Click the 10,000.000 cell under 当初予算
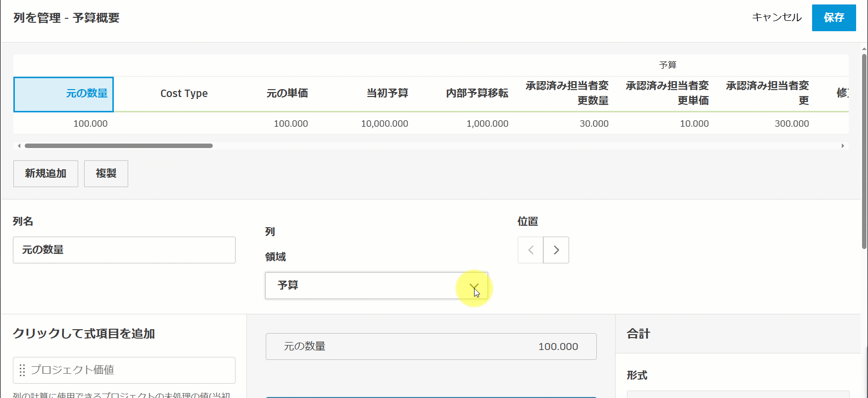The height and width of the screenshot is (398, 868). click(x=385, y=124)
